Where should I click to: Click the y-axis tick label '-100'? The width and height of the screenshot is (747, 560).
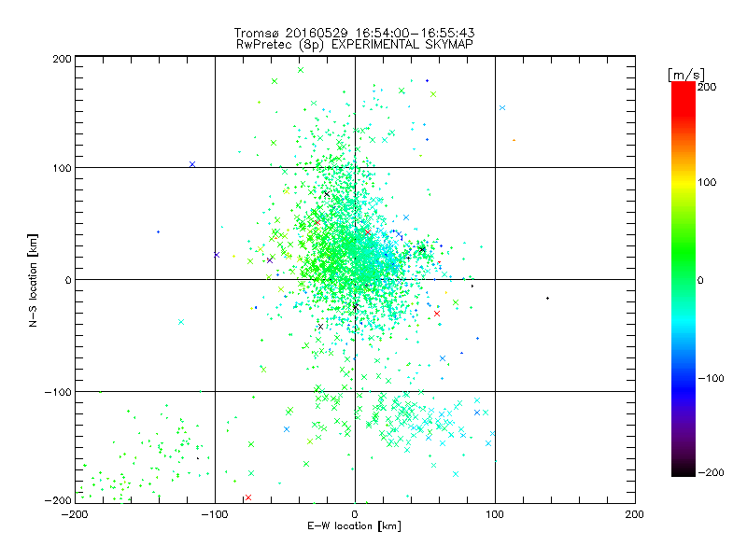58,392
